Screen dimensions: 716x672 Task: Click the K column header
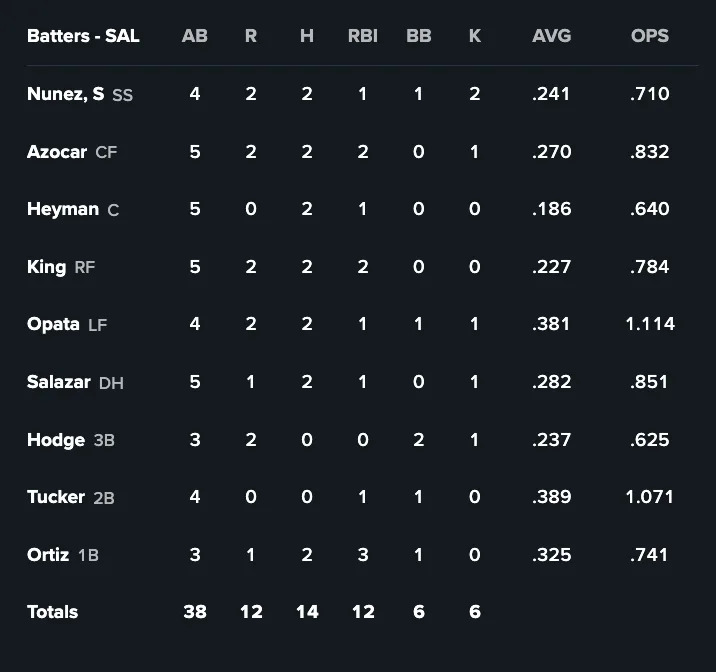[475, 36]
